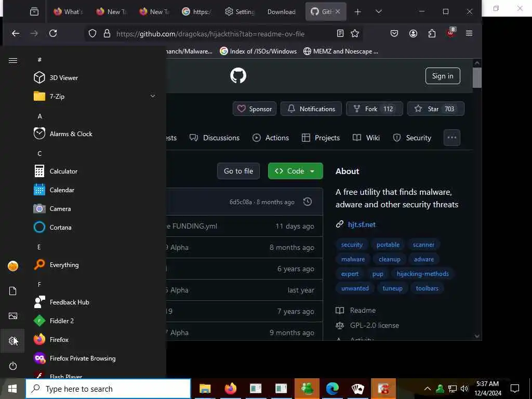532x399 pixels.
Task: Switch to the What's new tab
Action: 68,11
